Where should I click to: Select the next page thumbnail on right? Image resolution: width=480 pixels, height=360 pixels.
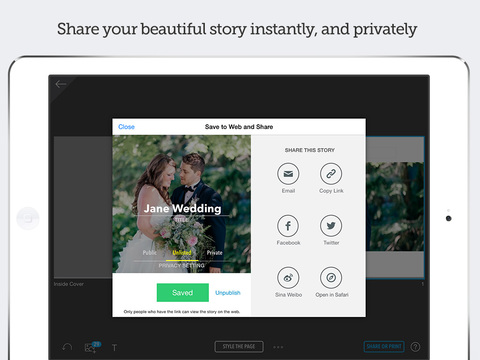pyautogui.click(x=395, y=207)
